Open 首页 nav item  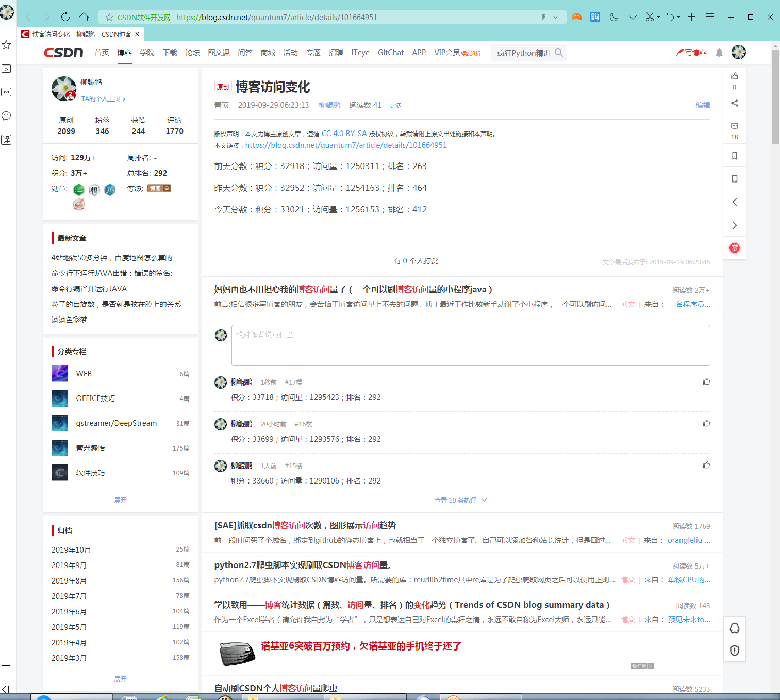coord(102,53)
